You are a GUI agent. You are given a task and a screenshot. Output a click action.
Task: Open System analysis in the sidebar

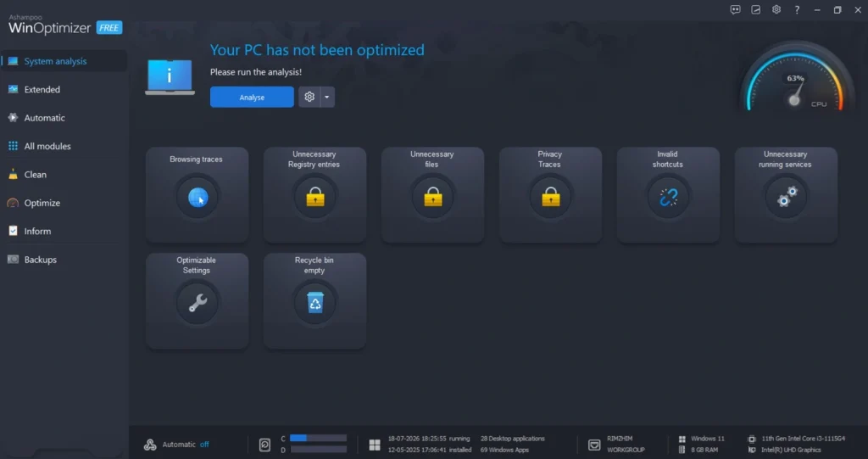[x=64, y=61]
